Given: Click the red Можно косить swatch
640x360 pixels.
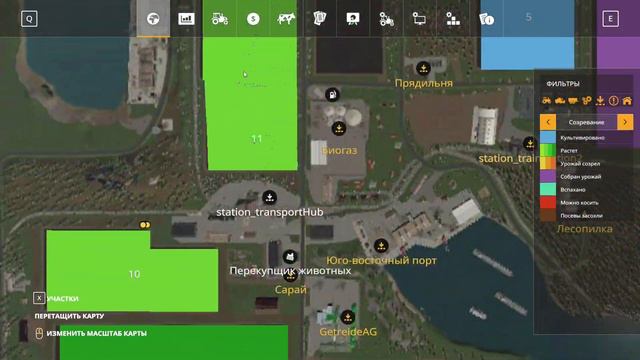Looking at the screenshot, I should 548,202.
